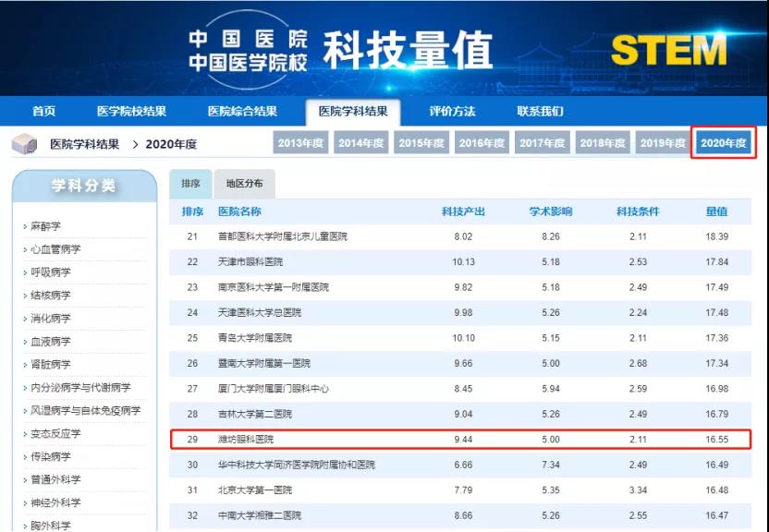Click 潍坊眼科医院 in row 29
769x532 pixels.
[246, 440]
